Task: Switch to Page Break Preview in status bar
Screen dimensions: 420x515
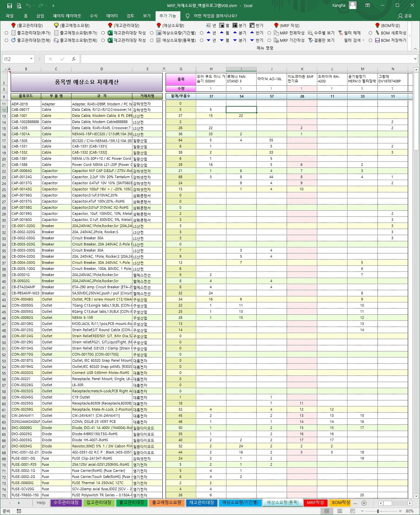Action: tap(353, 511)
